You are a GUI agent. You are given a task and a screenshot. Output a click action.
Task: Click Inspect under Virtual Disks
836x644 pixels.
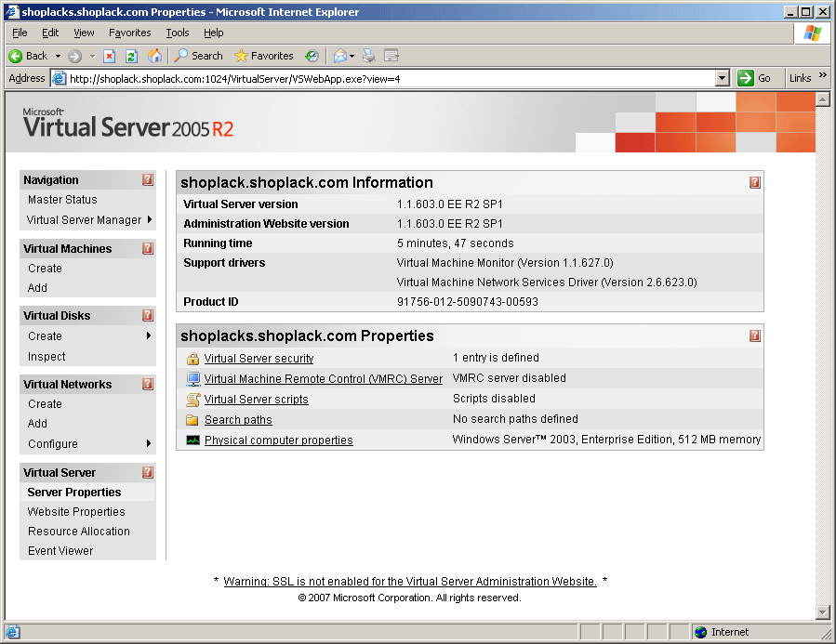click(x=46, y=356)
